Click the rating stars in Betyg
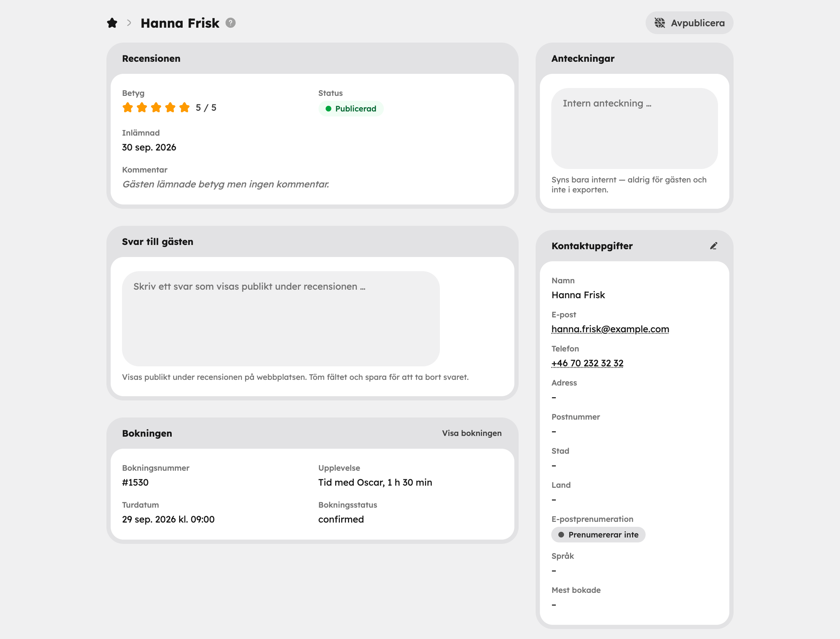This screenshot has height=639, width=840. coord(156,108)
